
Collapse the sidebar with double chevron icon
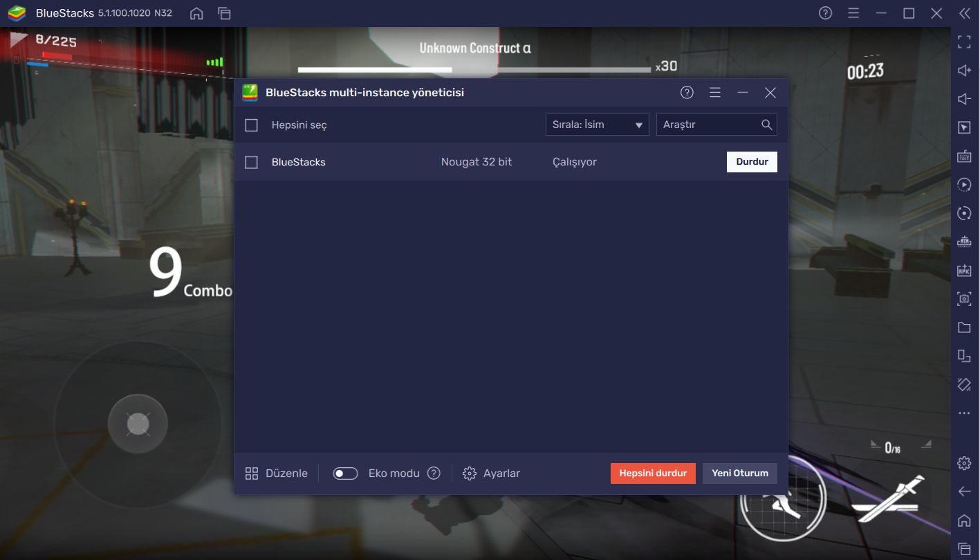click(964, 13)
